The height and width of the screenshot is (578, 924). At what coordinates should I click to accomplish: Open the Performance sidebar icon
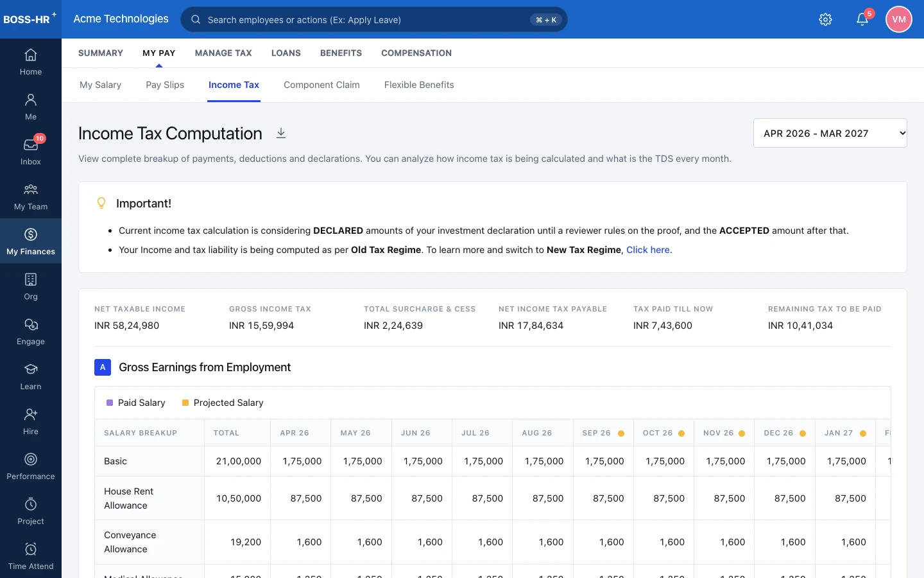pyautogui.click(x=31, y=460)
